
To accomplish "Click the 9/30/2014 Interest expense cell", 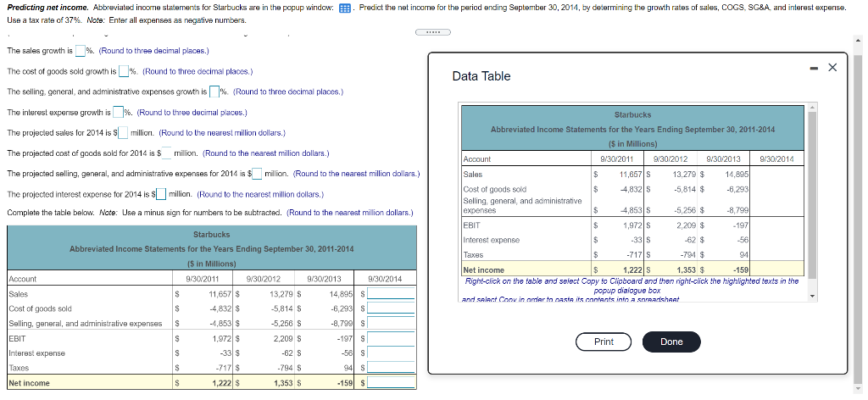I will 391,353.
